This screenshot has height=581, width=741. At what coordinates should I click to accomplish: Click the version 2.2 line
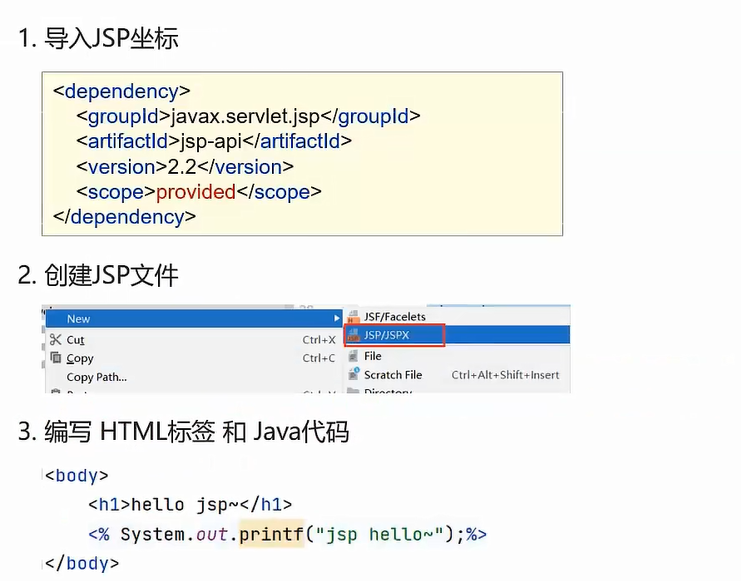185,166
